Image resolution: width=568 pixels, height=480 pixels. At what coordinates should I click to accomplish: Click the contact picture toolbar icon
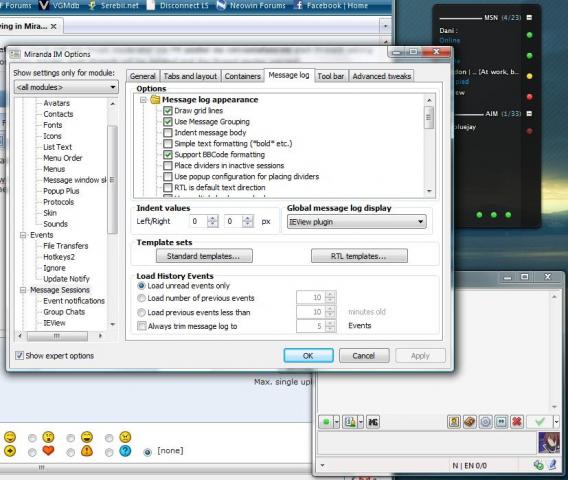pyautogui.click(x=454, y=422)
